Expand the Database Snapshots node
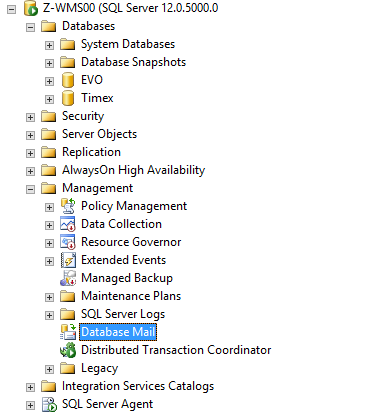The width and height of the screenshot is (391, 417). tap(49, 63)
